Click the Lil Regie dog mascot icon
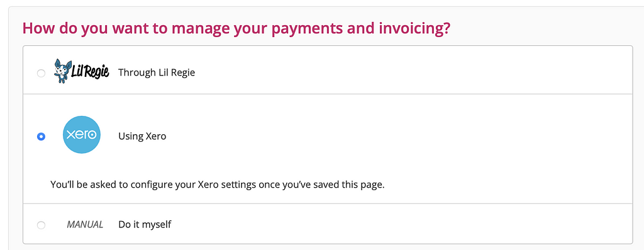The height and width of the screenshot is (250, 644). tap(62, 71)
